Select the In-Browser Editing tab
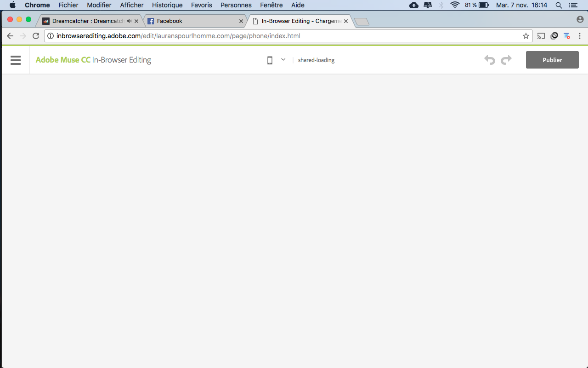The width and height of the screenshot is (588, 368). coord(301,21)
